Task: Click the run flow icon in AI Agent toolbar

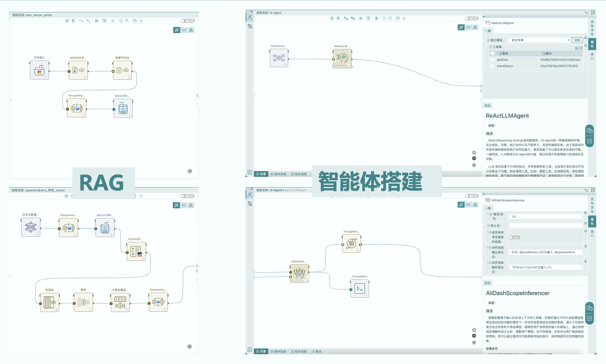Action: coord(332,18)
